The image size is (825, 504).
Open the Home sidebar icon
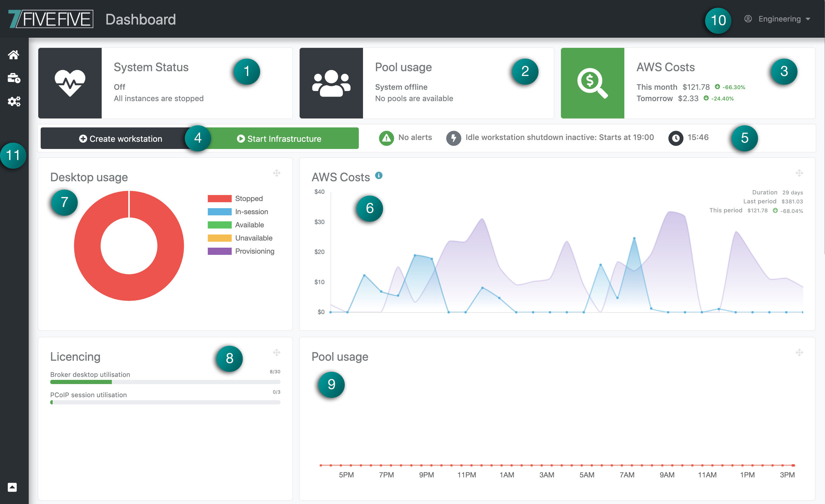click(14, 54)
